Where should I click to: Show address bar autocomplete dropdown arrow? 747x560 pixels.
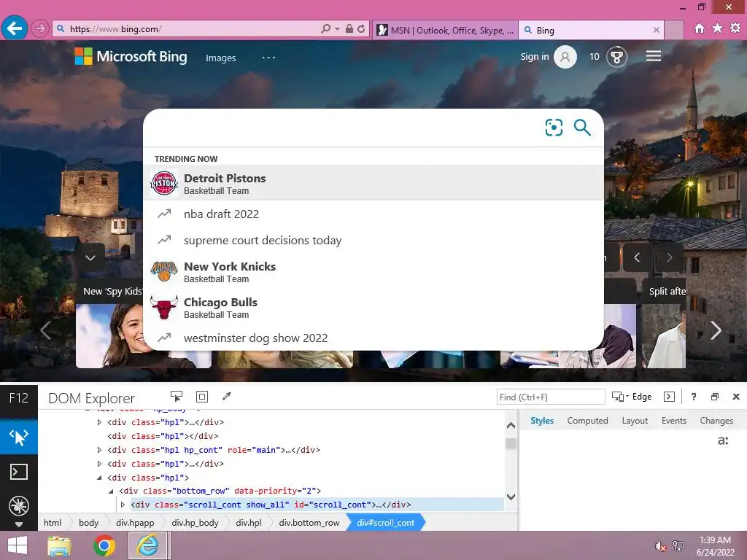337,29
